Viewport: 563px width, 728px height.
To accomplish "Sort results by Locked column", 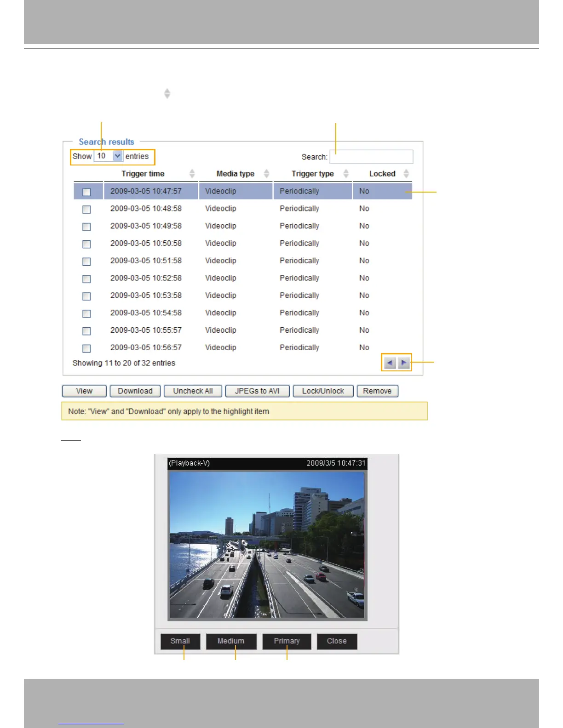I will tap(382, 174).
